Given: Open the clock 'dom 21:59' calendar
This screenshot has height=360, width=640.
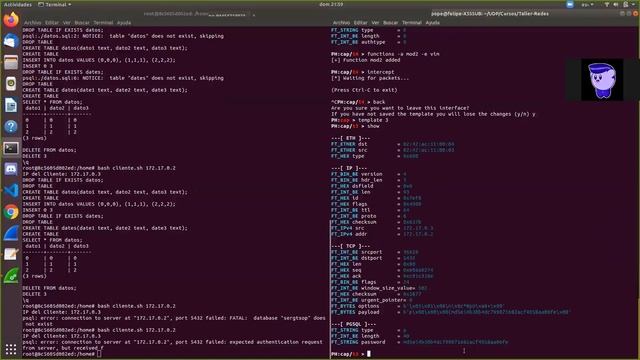Looking at the screenshot, I should [331, 4].
